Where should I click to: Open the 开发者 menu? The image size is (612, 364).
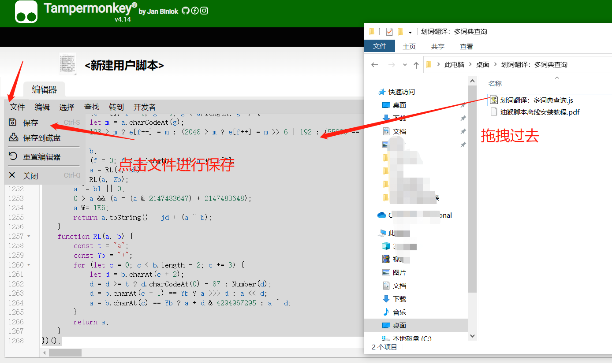[x=145, y=107]
